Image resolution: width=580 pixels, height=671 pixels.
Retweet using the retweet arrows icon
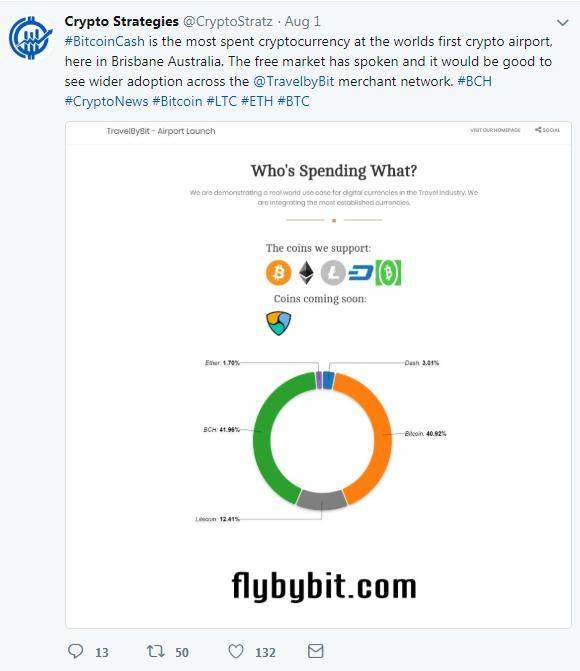click(155, 651)
